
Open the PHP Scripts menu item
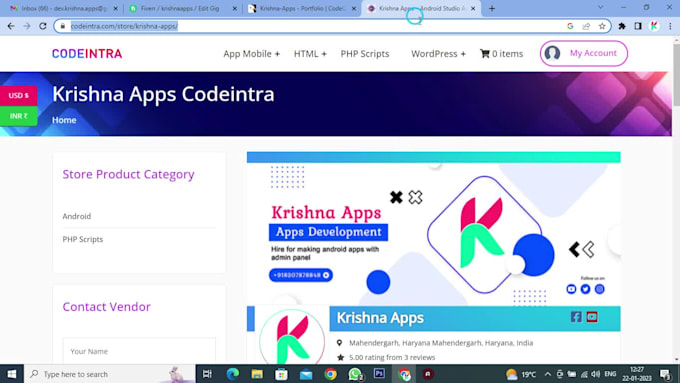[x=365, y=54]
